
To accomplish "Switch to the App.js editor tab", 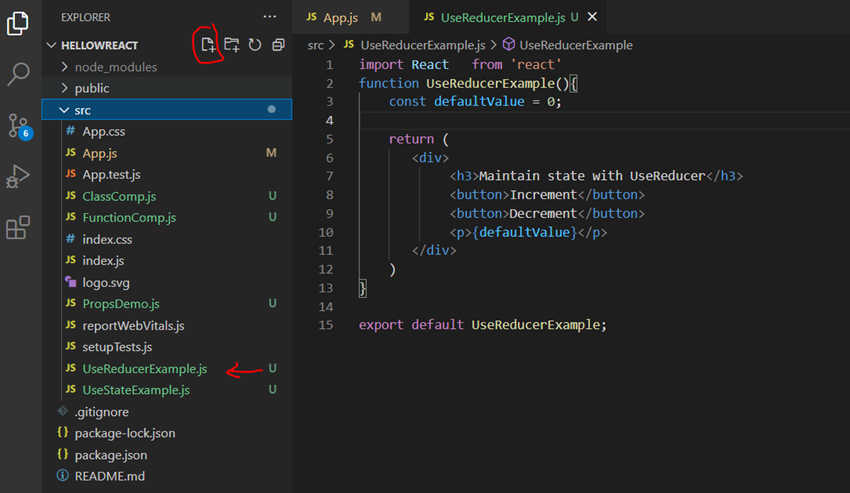I will pos(344,17).
